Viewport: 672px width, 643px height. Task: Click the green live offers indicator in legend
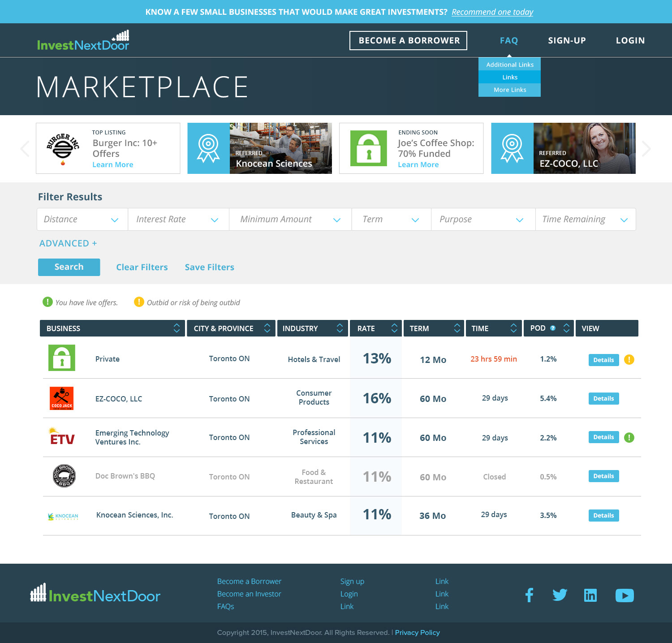coord(47,302)
